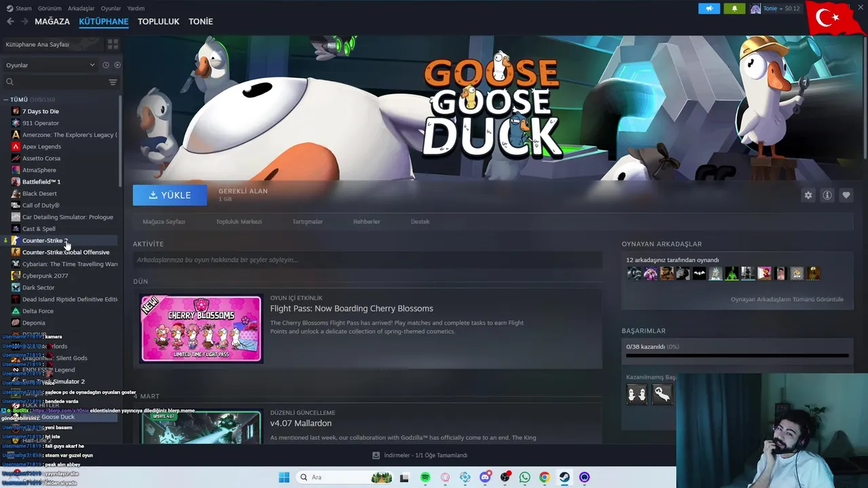
Task: Open the Mağaza Sayfası link
Action: point(163,222)
